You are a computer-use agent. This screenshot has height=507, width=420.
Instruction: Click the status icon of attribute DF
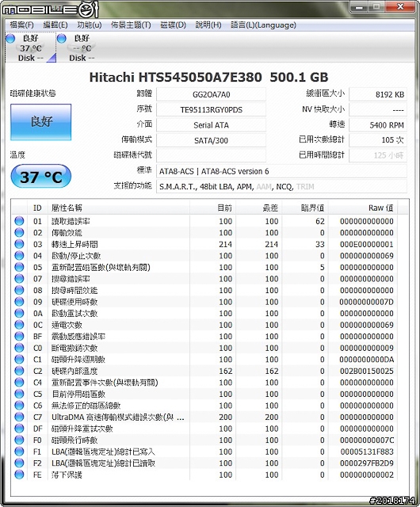[19, 429]
